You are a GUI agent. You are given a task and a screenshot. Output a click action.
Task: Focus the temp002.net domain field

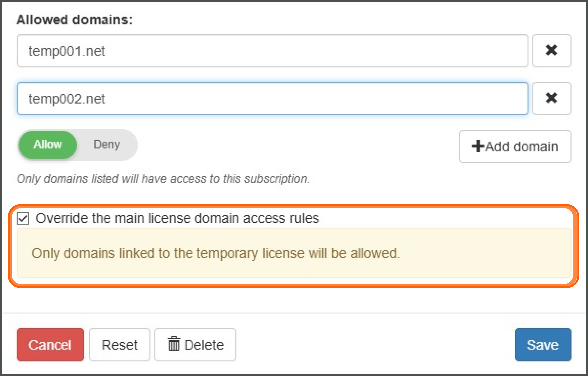[x=272, y=98]
